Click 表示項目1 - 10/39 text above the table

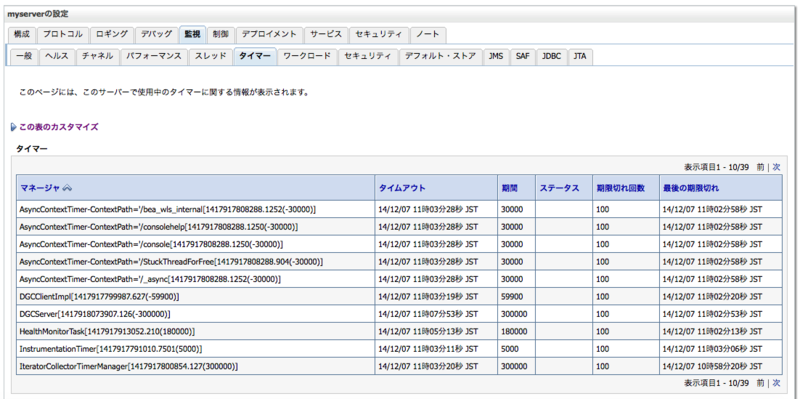click(716, 167)
